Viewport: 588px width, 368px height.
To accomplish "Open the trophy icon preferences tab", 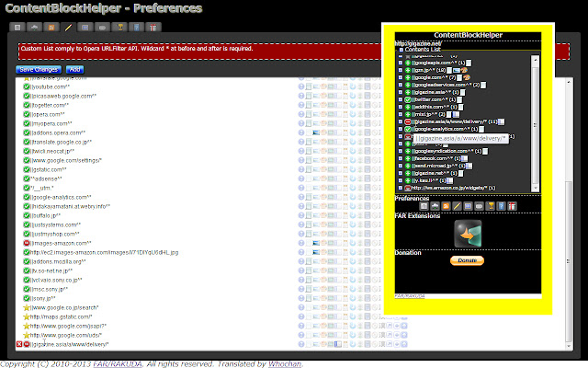I will (120, 28).
